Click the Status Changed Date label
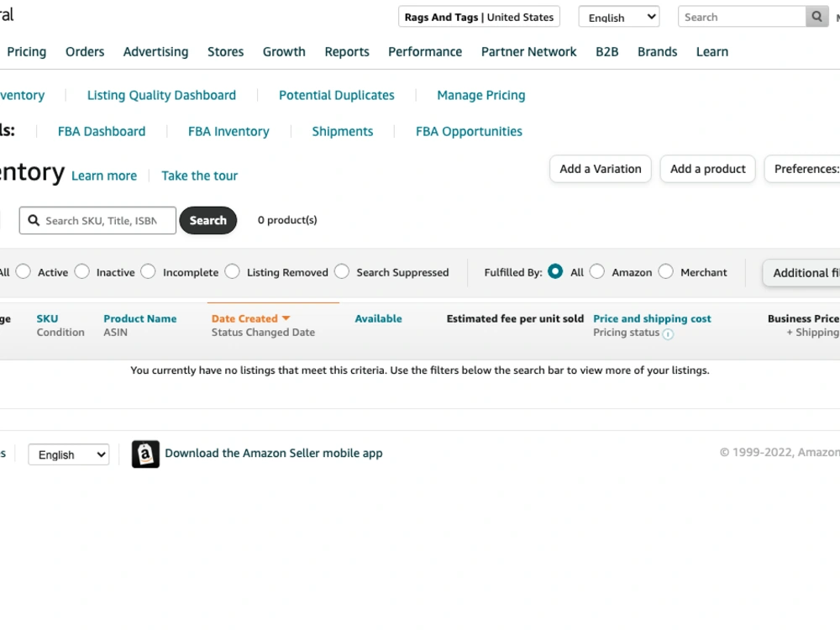Viewport: 840px width, 630px height. click(263, 332)
